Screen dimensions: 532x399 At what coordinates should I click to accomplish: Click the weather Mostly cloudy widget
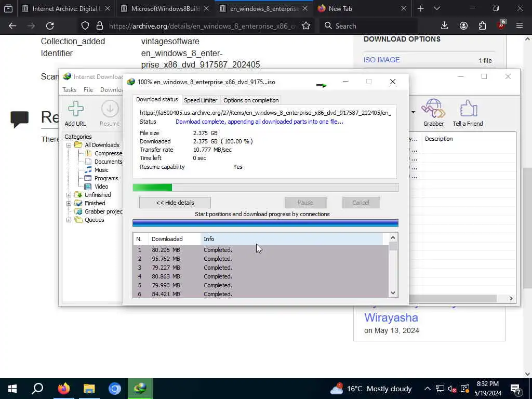pyautogui.click(x=372, y=389)
